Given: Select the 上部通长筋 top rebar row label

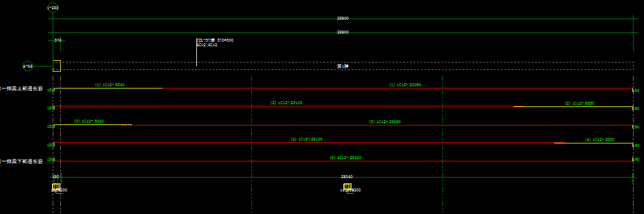Looking at the screenshot, I should (x=21, y=88).
